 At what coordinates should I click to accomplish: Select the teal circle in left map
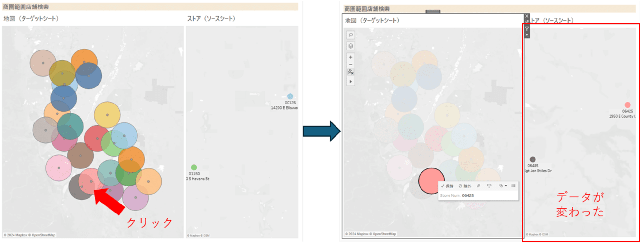[70, 126]
